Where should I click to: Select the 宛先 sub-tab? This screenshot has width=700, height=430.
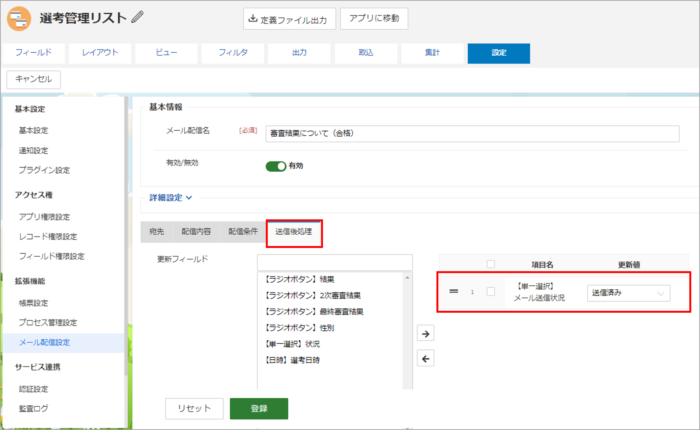pos(157,232)
